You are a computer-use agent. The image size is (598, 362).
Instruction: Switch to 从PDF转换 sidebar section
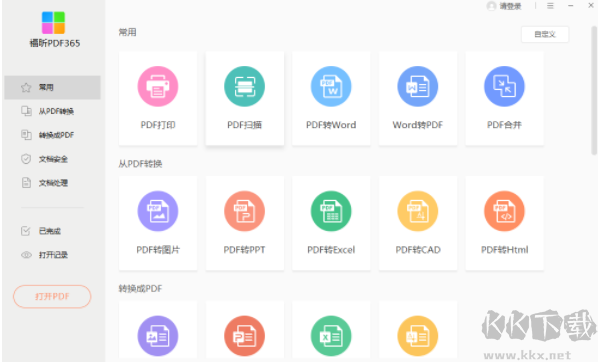pyautogui.click(x=53, y=111)
